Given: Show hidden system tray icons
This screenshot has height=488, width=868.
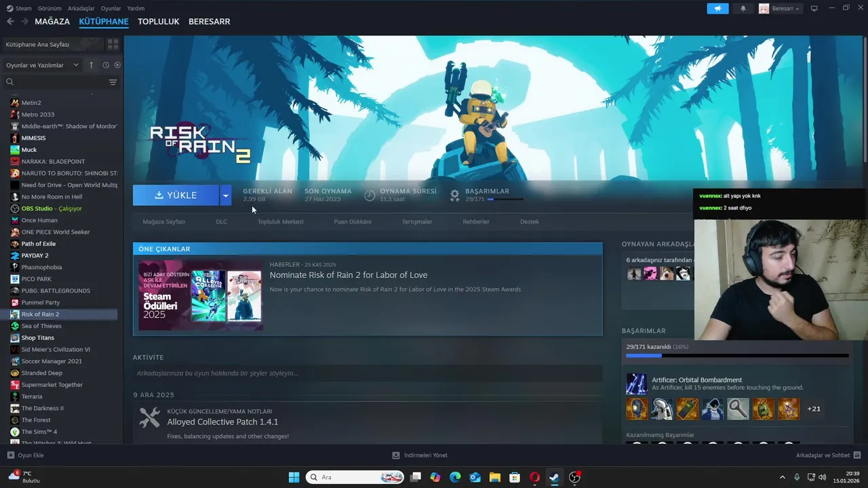Looking at the screenshot, I should pyautogui.click(x=782, y=477).
